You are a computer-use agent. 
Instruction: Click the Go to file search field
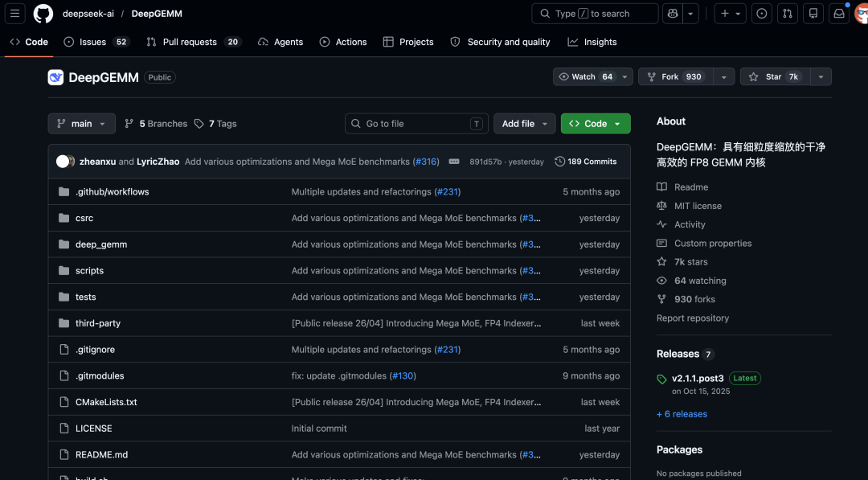(x=416, y=124)
